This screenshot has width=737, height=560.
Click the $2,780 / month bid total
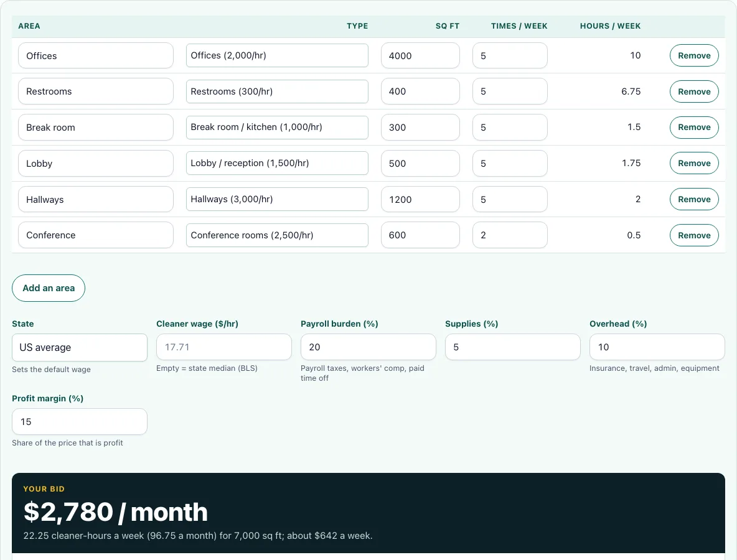coord(116,511)
